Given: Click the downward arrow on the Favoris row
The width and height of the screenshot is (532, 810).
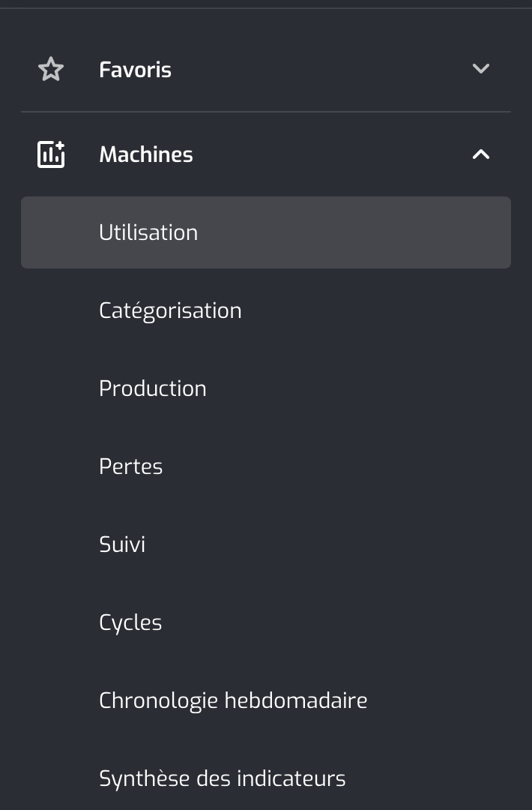Looking at the screenshot, I should point(481,69).
